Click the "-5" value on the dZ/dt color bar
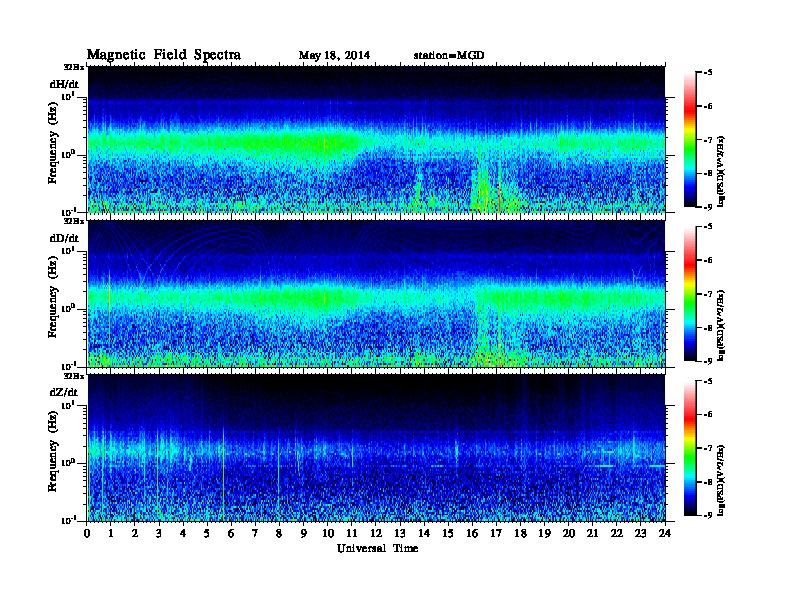 [708, 381]
